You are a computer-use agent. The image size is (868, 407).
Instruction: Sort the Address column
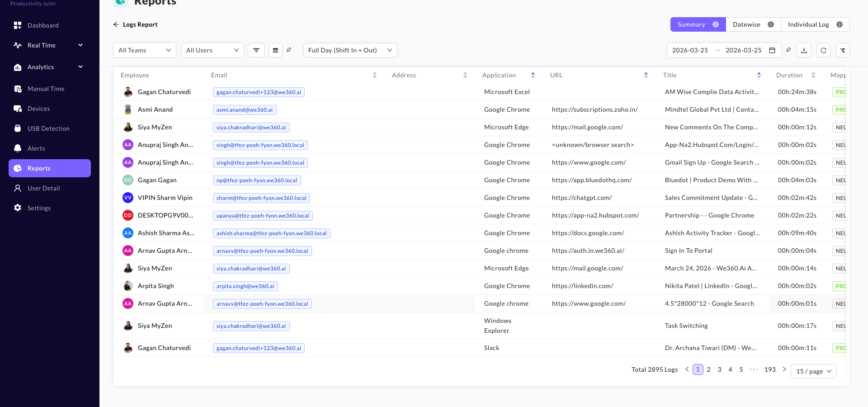[465, 75]
